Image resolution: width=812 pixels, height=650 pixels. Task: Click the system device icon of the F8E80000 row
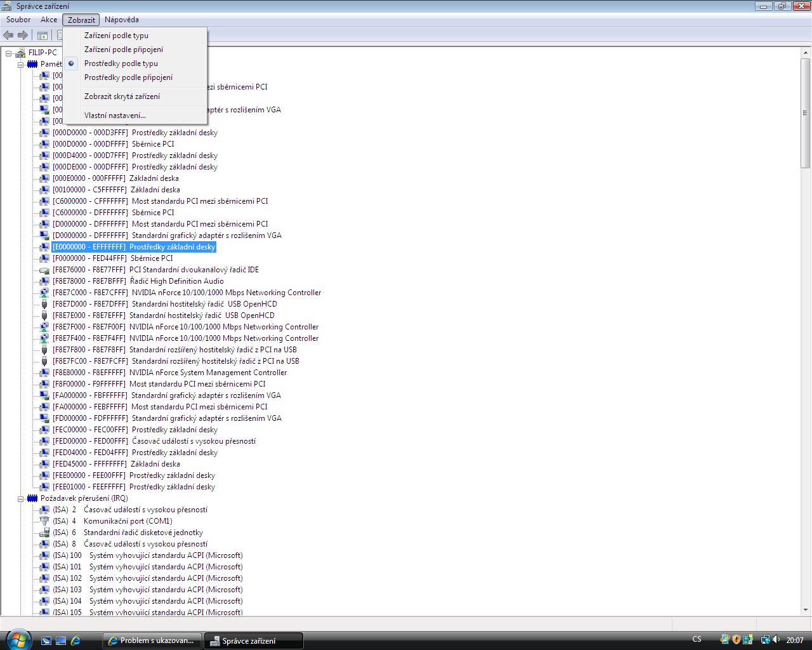tap(44, 373)
